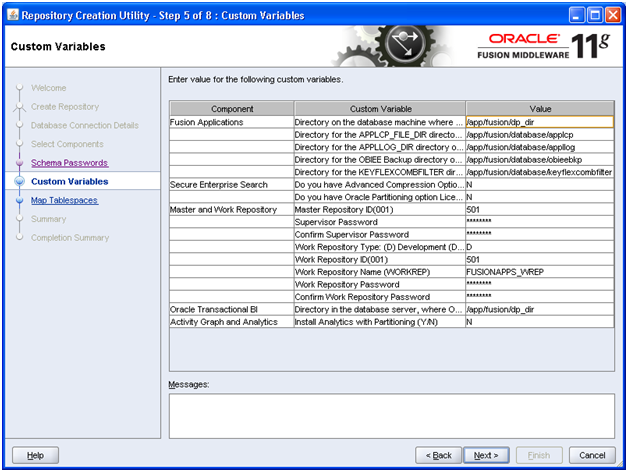
Task: Minimize the Repository Creation Utility window
Action: click(x=577, y=15)
